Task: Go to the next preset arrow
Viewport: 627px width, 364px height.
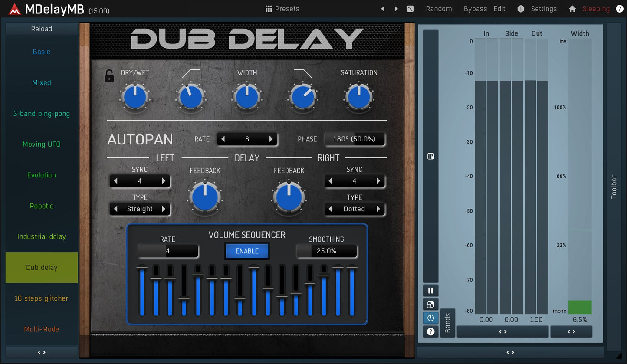Action: pyautogui.click(x=396, y=9)
